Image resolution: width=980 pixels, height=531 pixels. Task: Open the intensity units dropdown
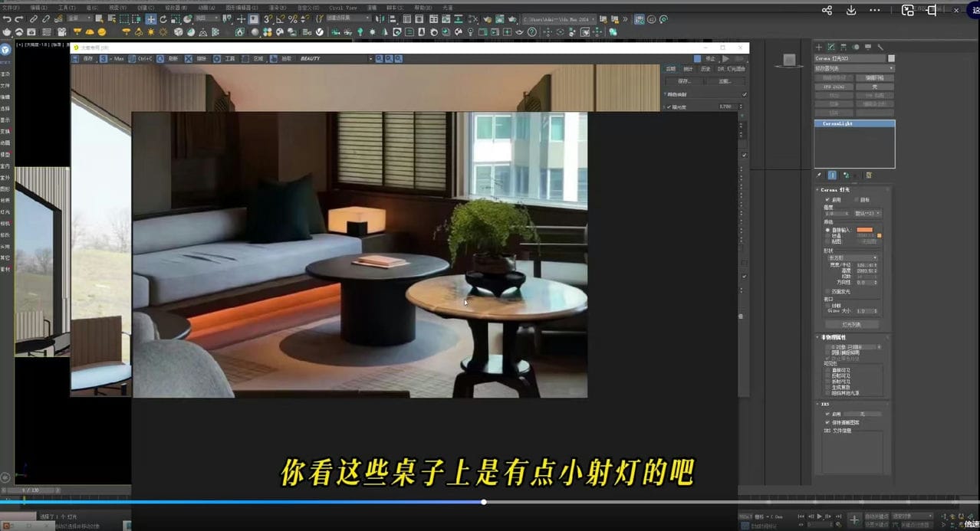click(x=867, y=213)
